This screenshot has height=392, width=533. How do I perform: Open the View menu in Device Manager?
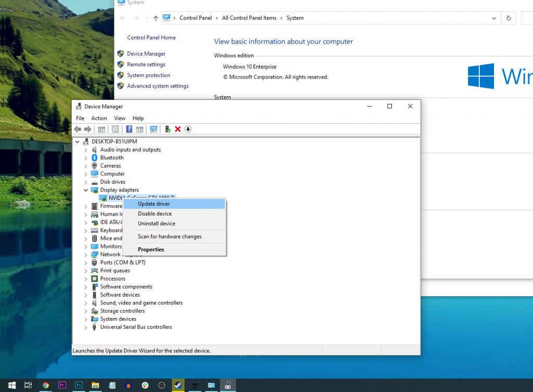tap(120, 118)
